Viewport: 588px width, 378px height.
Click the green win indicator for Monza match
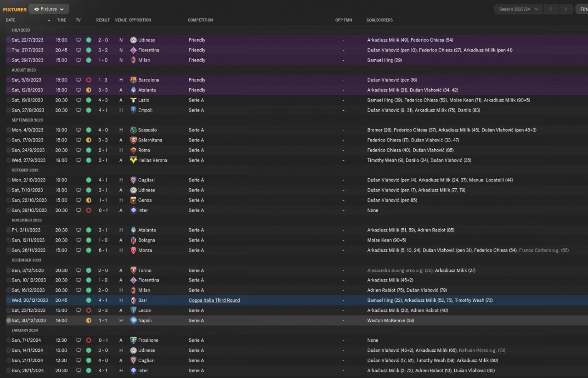89,250
